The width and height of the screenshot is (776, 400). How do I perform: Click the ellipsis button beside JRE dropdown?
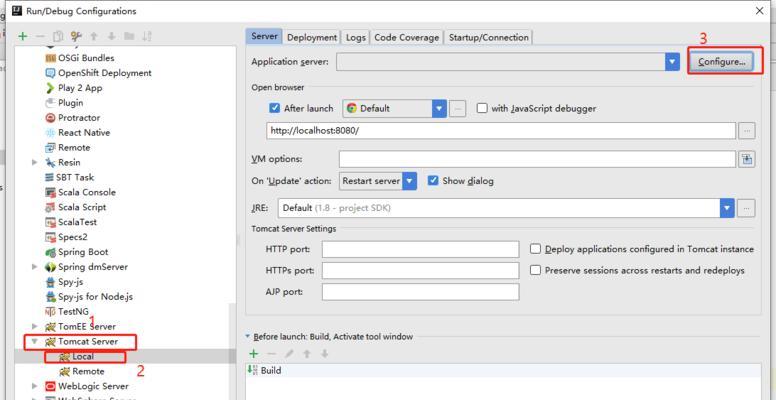pos(746,208)
